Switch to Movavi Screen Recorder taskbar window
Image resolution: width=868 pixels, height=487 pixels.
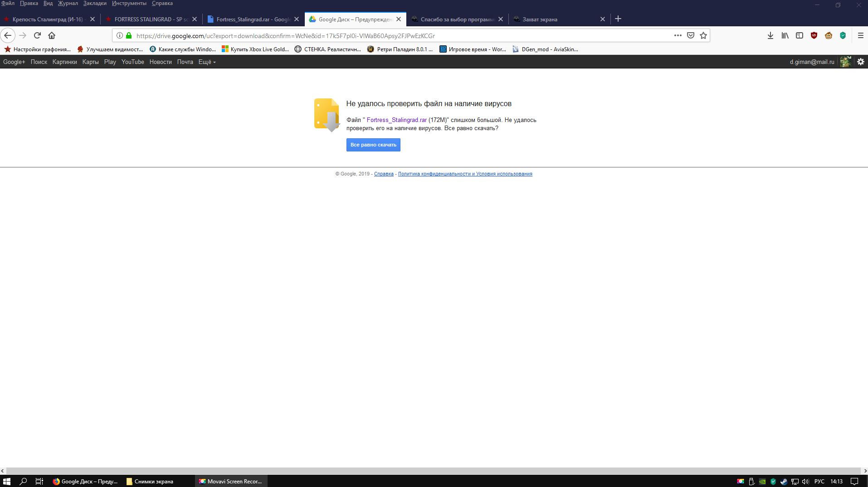click(231, 481)
